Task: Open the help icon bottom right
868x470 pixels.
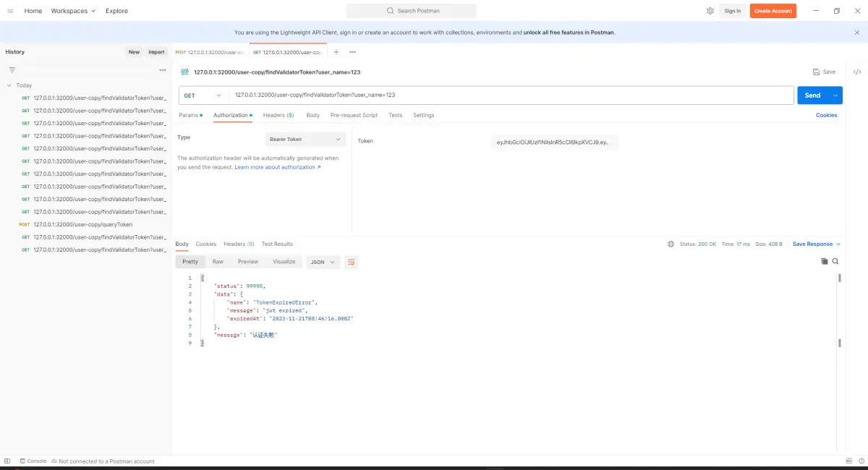Action: (x=861, y=461)
